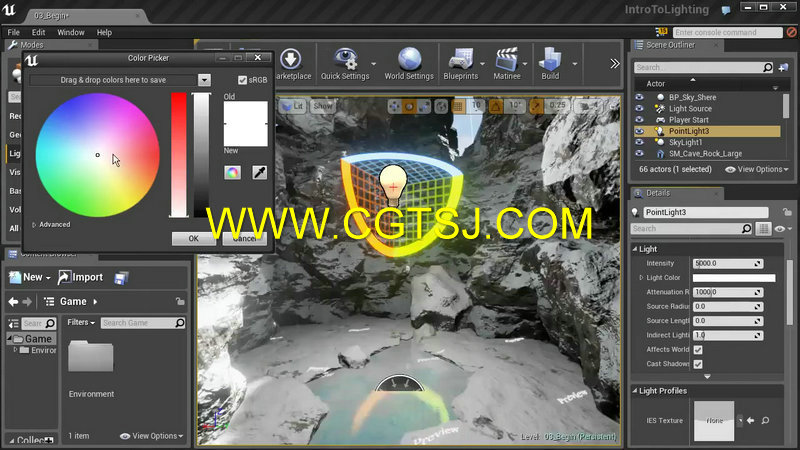
Task: Open the Help menu
Action: [x=104, y=32]
